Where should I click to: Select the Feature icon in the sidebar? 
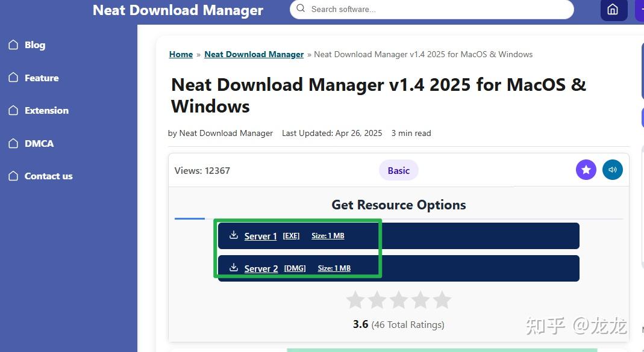13,78
